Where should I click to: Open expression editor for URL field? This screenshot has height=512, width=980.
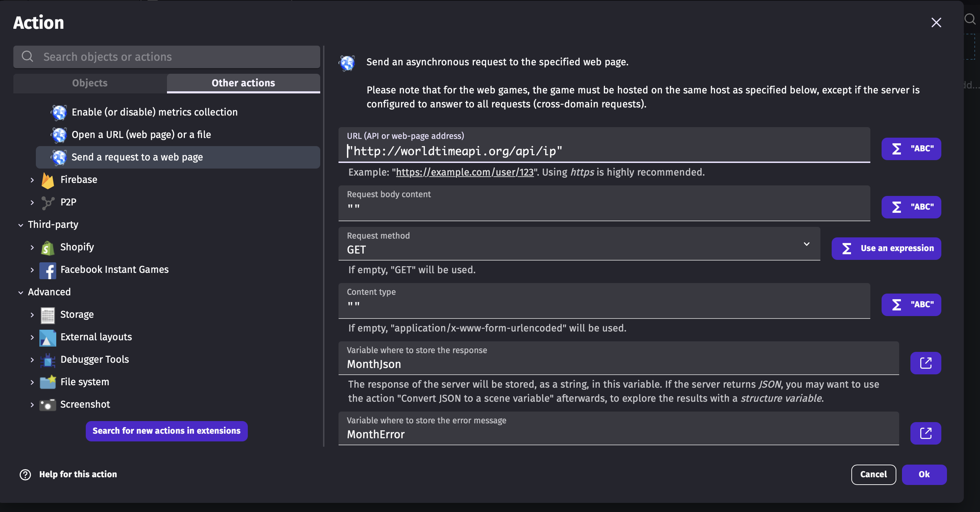911,149
